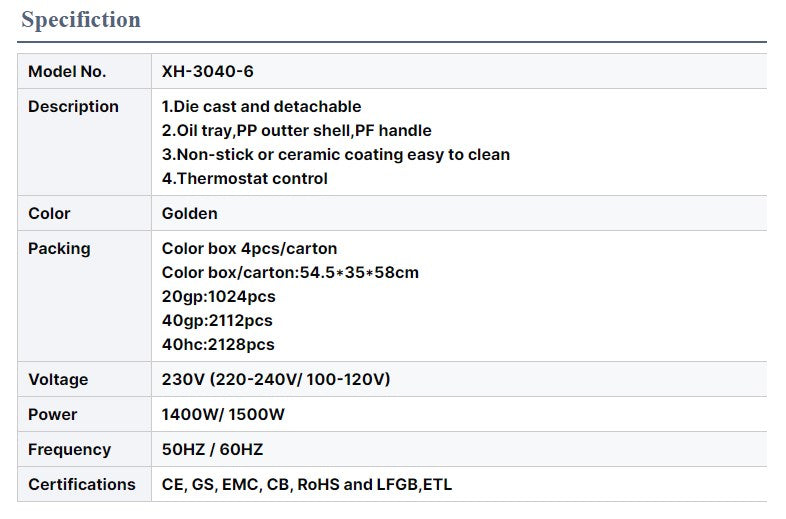The height and width of the screenshot is (519, 786).
Task: Select the Model No. label cell
Action: point(84,71)
